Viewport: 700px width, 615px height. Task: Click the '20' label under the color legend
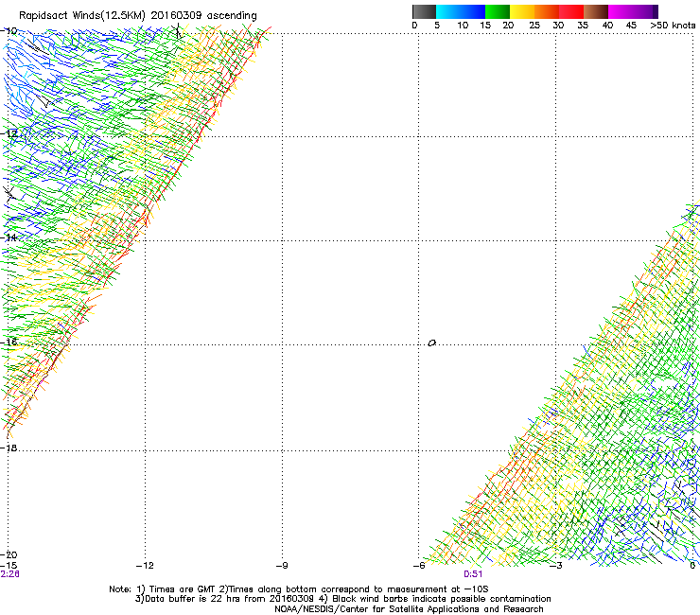[x=508, y=25]
